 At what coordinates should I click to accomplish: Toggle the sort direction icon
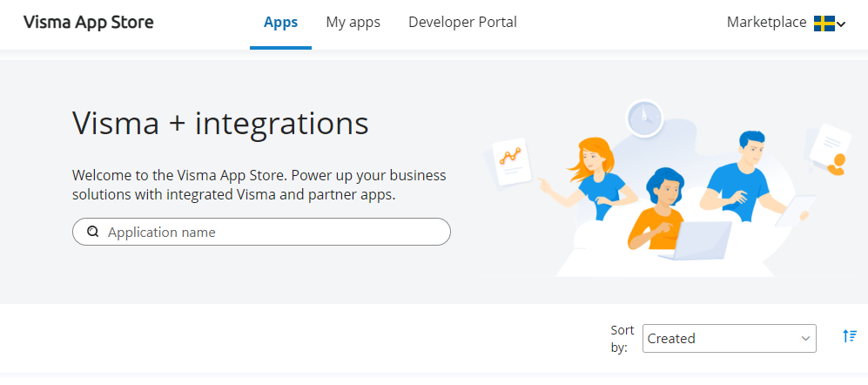[850, 335]
